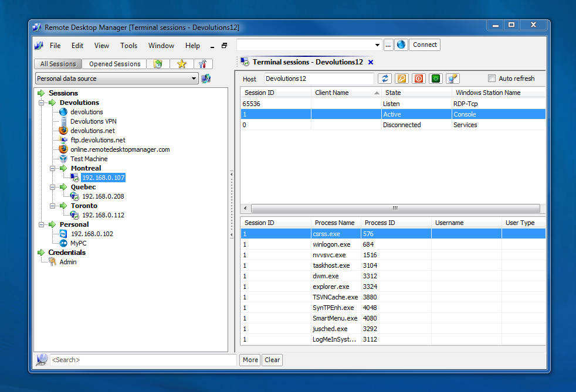The height and width of the screenshot is (392, 576).
Task: Click the orange key icon in the toolbar
Action: click(402, 79)
